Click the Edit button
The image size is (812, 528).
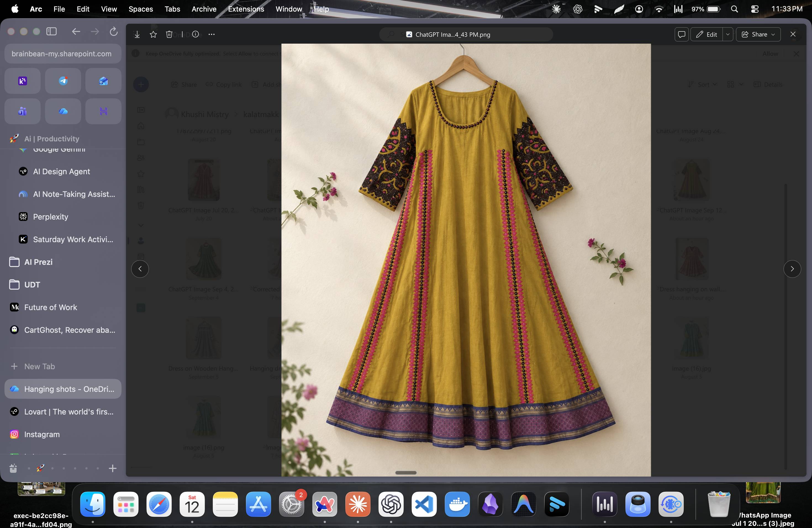point(706,35)
